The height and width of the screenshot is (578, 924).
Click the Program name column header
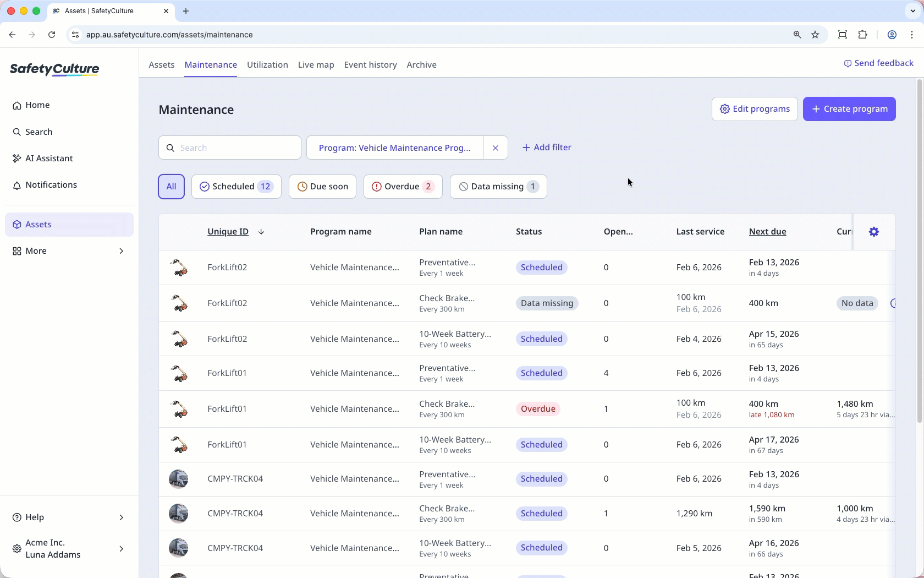click(x=341, y=232)
